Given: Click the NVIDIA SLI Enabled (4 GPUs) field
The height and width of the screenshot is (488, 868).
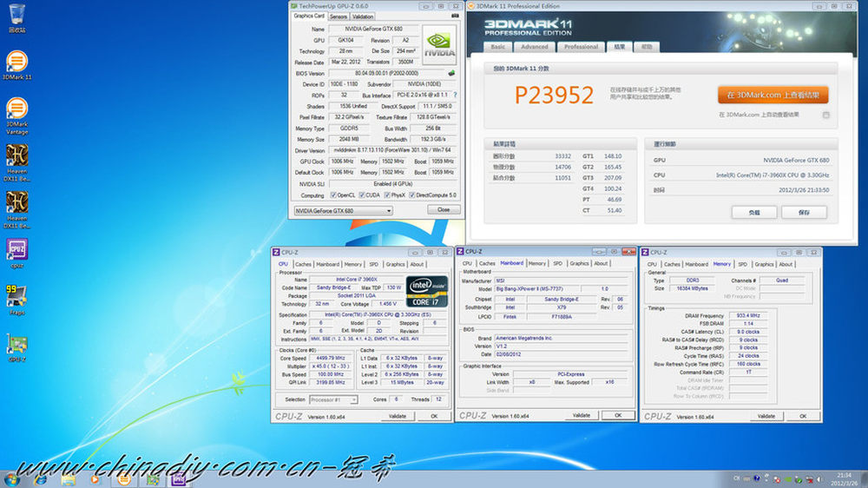Looking at the screenshot, I should click(392, 184).
